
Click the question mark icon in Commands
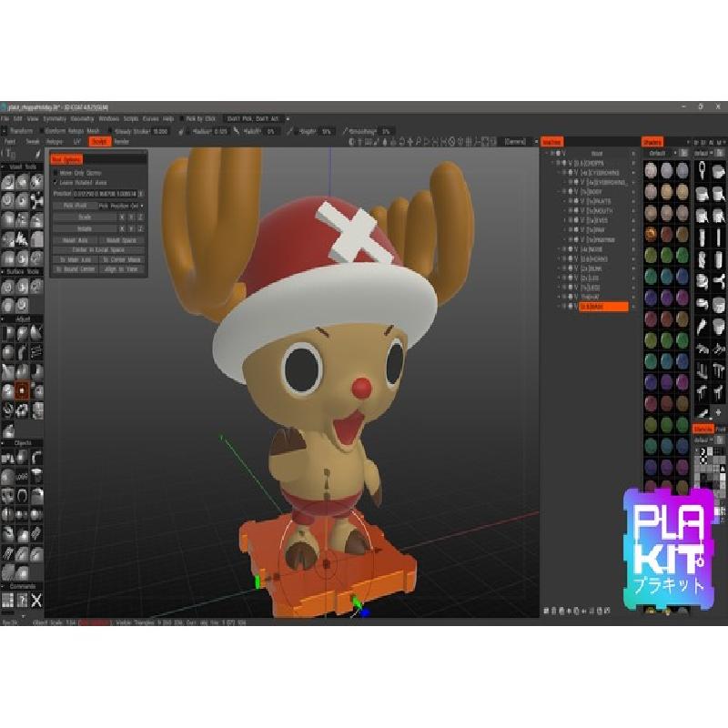coord(22,601)
